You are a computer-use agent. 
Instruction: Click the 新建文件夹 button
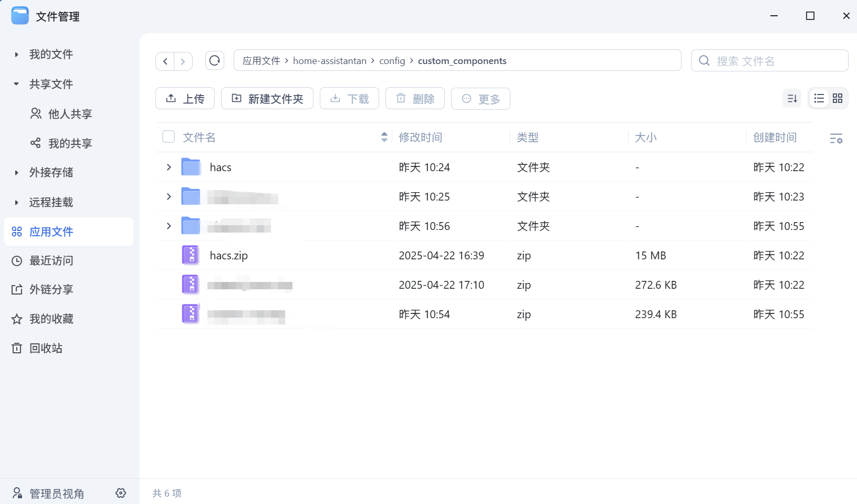point(267,99)
